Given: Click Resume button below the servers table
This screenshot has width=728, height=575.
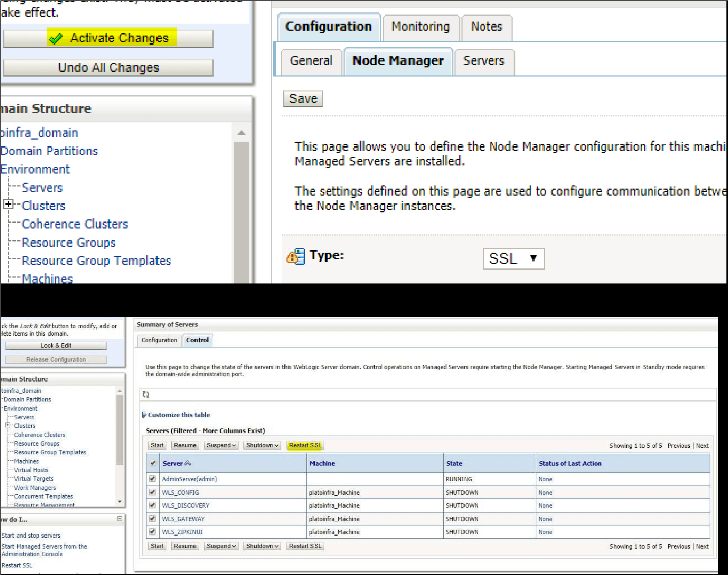Looking at the screenshot, I should pos(185,546).
